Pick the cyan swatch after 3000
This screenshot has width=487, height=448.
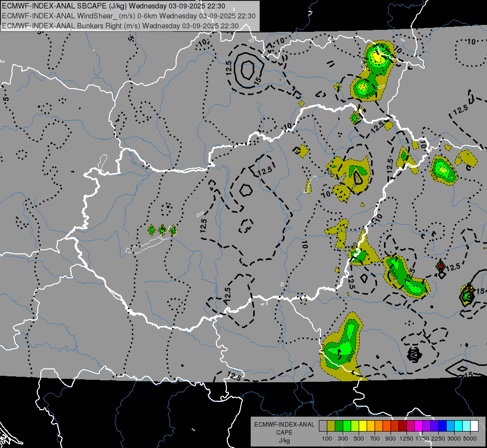coord(459,426)
